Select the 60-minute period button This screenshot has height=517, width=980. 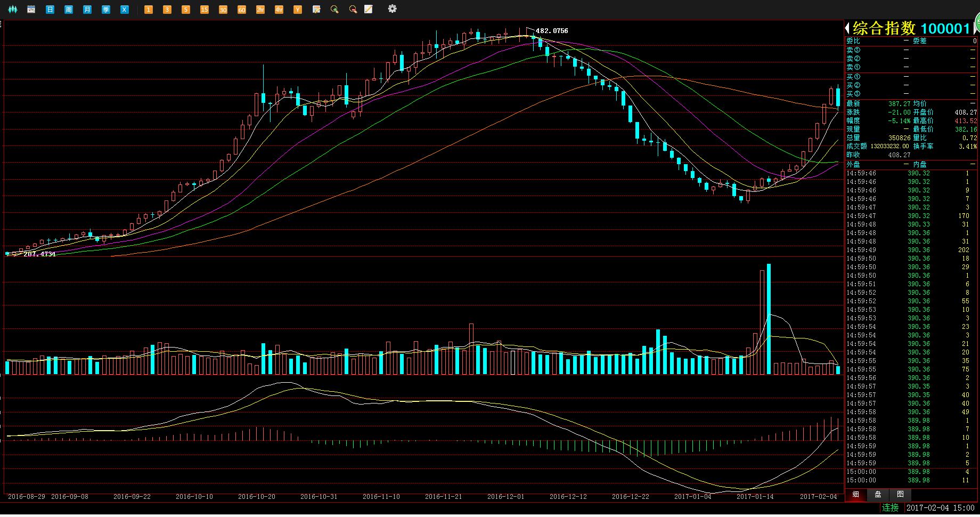click(x=242, y=9)
